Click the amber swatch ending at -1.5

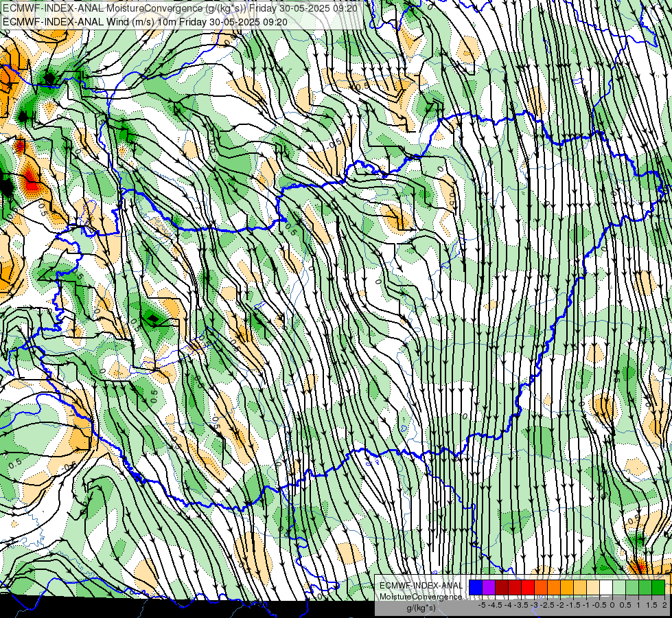[567, 588]
